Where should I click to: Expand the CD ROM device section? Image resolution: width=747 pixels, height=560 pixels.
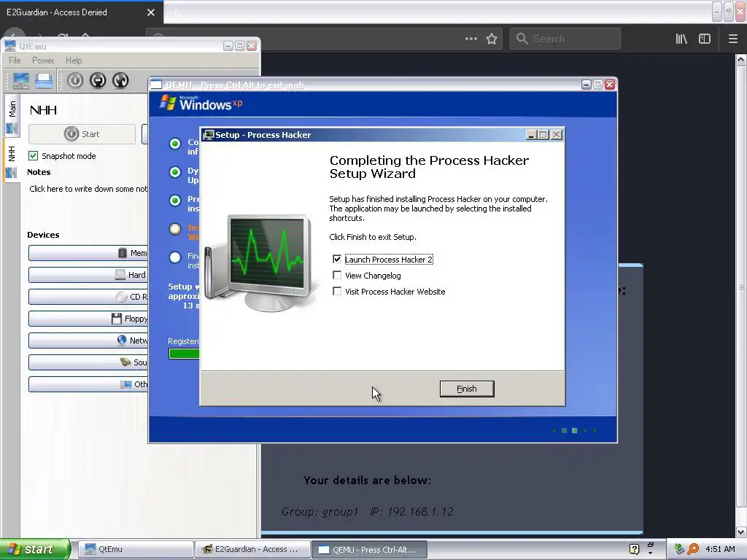coord(88,297)
